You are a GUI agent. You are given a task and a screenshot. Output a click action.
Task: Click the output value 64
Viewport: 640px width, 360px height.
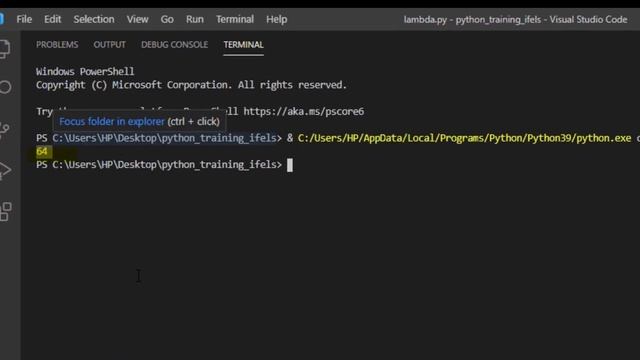coord(42,151)
